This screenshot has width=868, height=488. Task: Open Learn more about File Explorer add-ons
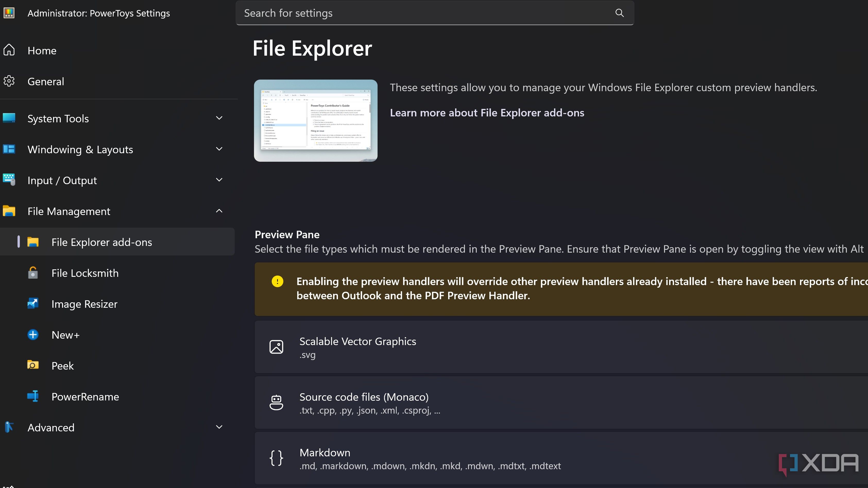tap(487, 113)
